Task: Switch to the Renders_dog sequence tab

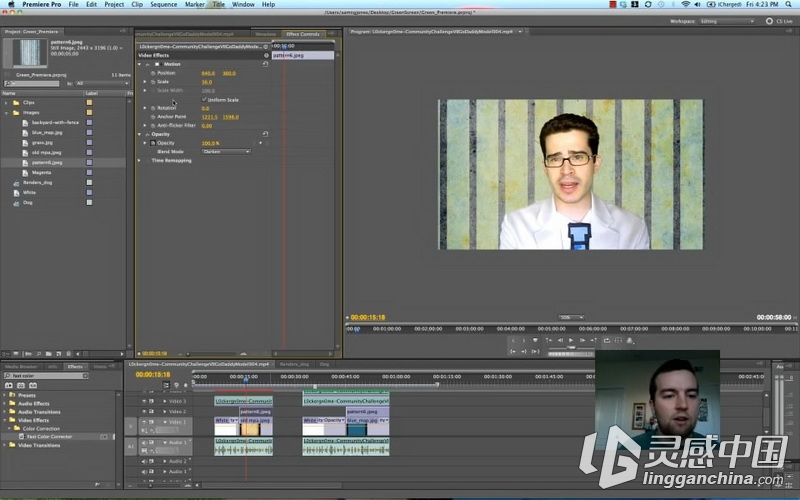Action: 294,364
